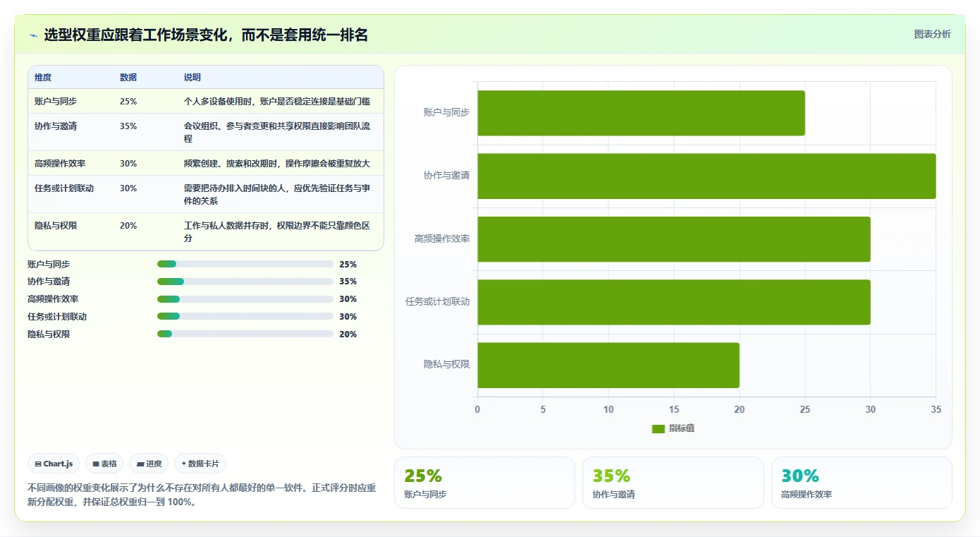Click the 25% value beside 账户与同步 progress bar
Image resolution: width=980 pixels, height=537 pixels.
point(348,265)
